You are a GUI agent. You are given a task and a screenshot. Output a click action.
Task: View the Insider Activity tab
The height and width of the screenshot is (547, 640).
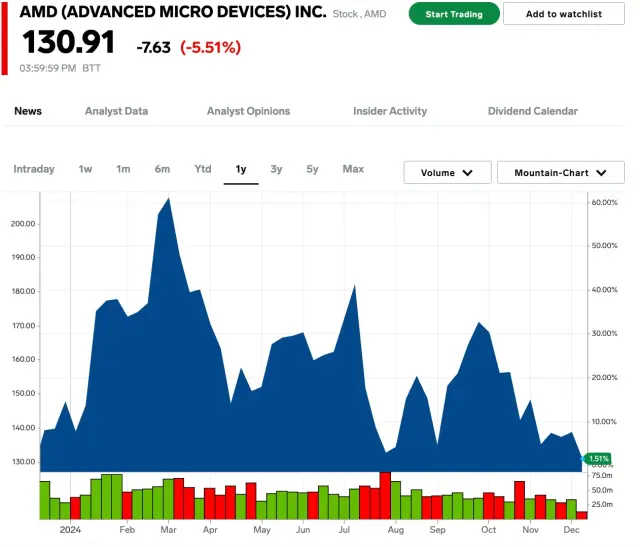click(x=389, y=111)
